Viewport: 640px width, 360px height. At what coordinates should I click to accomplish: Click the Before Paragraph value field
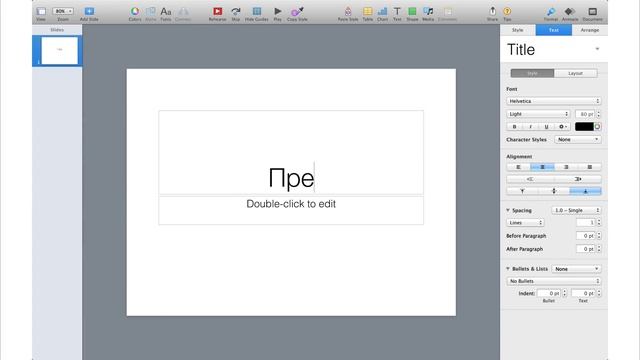585,236
